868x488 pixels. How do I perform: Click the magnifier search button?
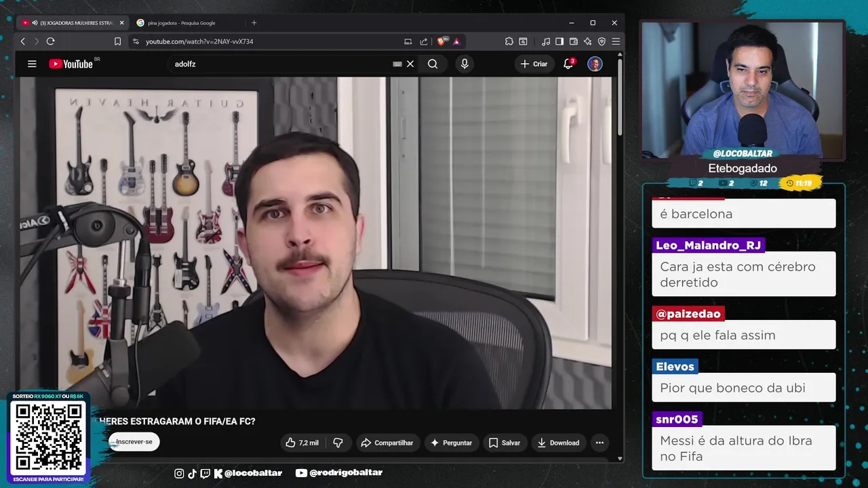433,64
